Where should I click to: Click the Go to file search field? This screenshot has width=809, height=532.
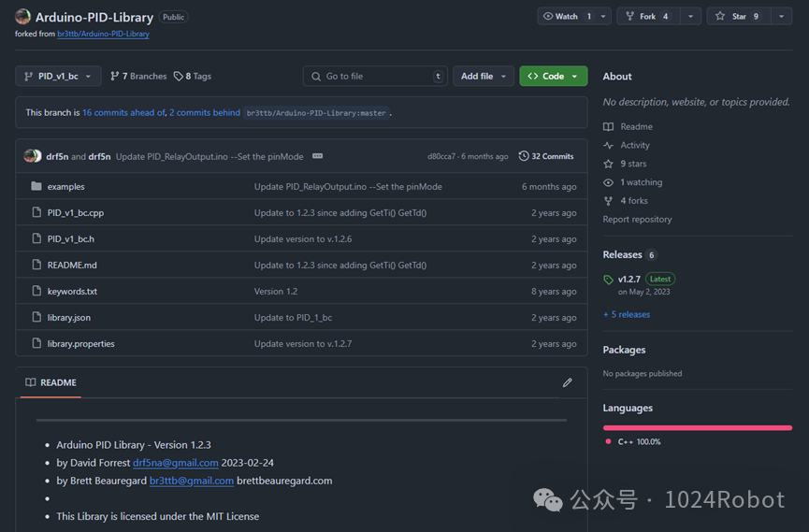[x=375, y=76]
